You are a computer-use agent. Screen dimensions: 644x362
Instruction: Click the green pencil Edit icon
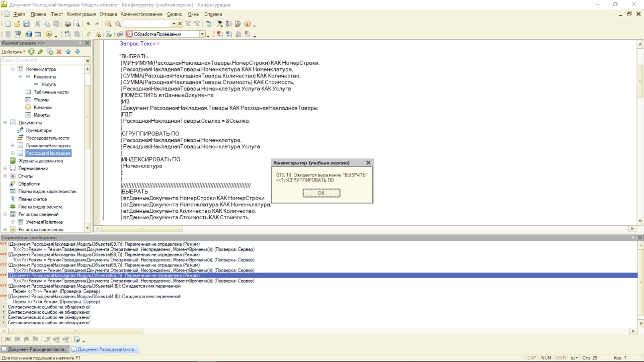coord(41,52)
